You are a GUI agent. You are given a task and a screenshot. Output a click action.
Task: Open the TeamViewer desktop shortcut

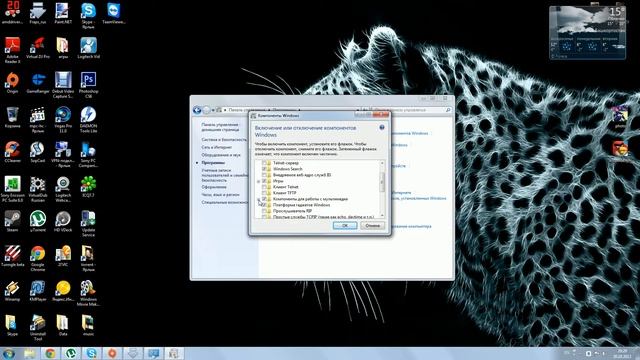[113, 13]
